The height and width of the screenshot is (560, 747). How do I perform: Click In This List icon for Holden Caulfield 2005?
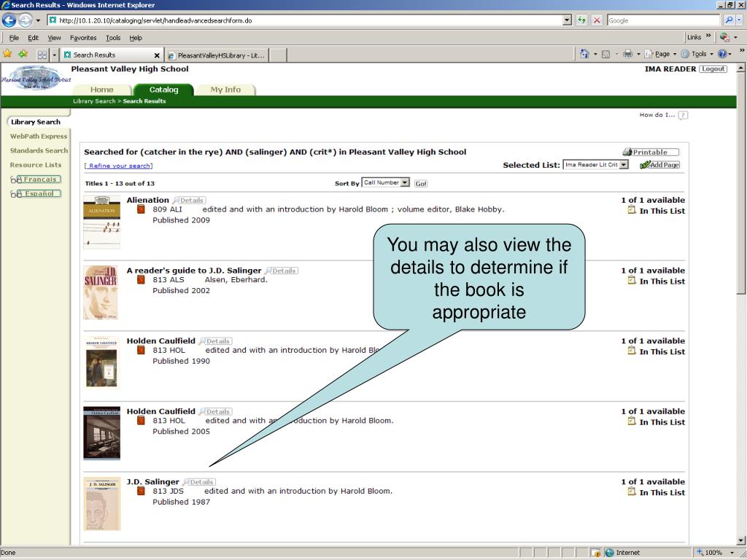[632, 421]
